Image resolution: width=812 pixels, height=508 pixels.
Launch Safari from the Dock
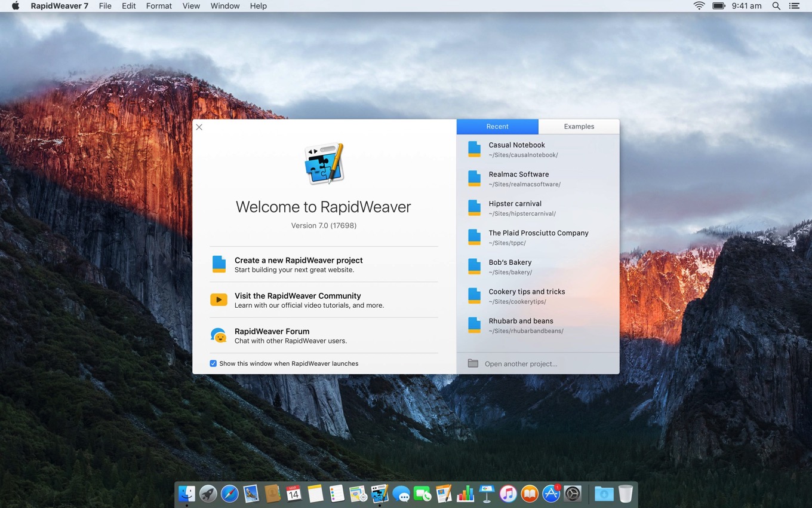click(229, 494)
